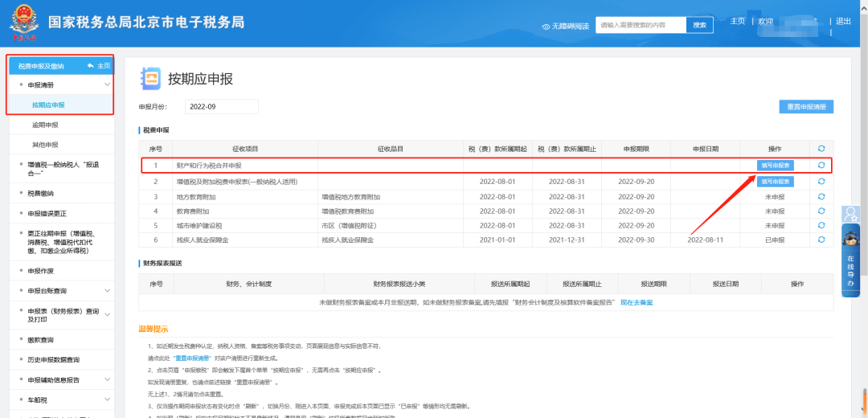Image resolution: width=868 pixels, height=418 pixels.
Task: Click the 申报月份 date field
Action: pos(221,107)
